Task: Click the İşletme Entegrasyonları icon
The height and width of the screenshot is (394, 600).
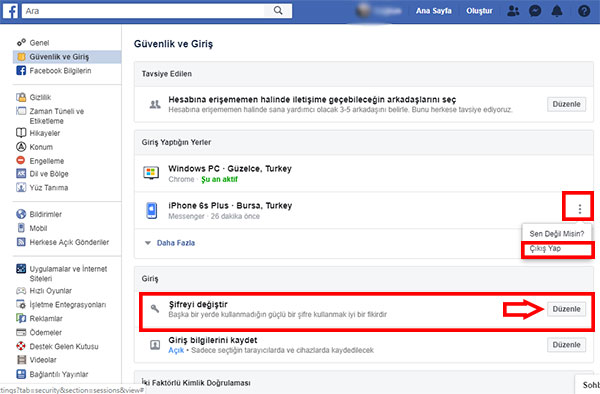Action: [x=21, y=304]
